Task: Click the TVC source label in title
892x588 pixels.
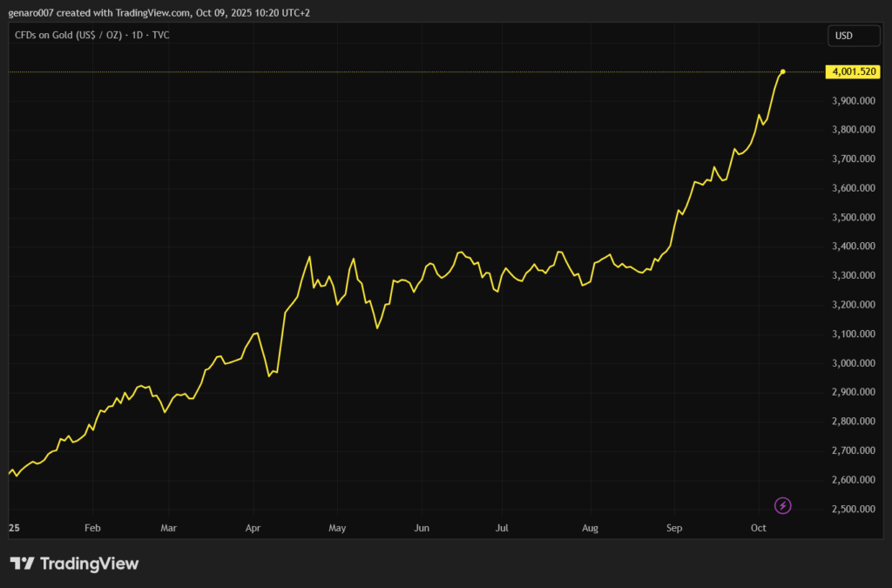Action: (x=159, y=36)
